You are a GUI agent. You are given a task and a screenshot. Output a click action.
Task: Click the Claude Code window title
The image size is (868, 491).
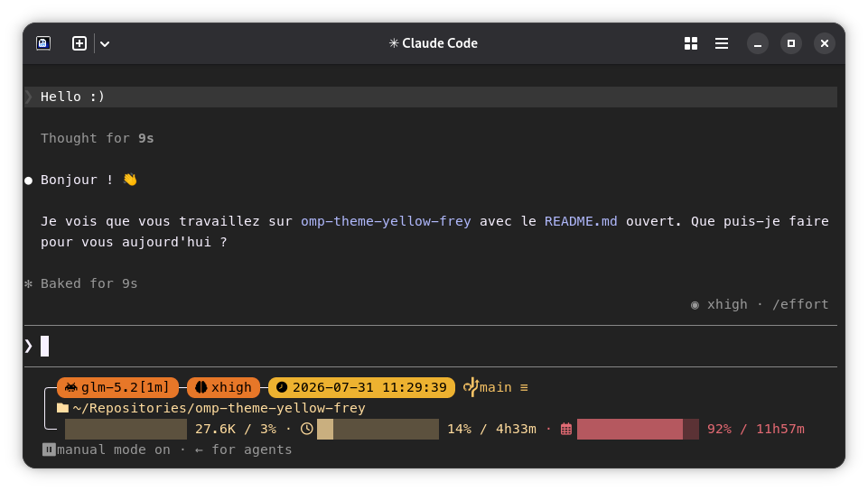(434, 43)
